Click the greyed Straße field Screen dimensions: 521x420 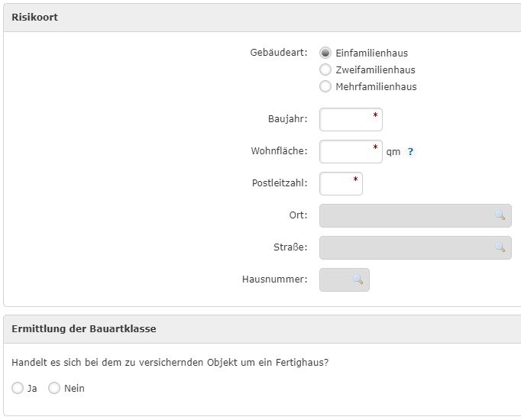tap(416, 247)
